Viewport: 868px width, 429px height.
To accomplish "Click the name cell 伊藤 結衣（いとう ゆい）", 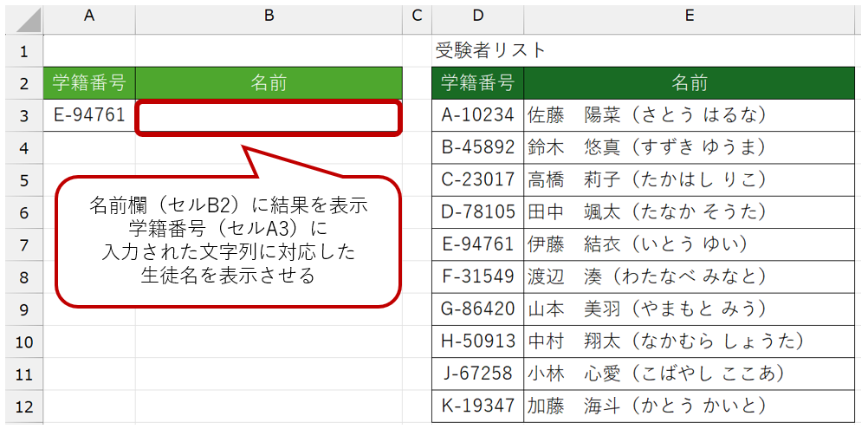I will click(689, 244).
